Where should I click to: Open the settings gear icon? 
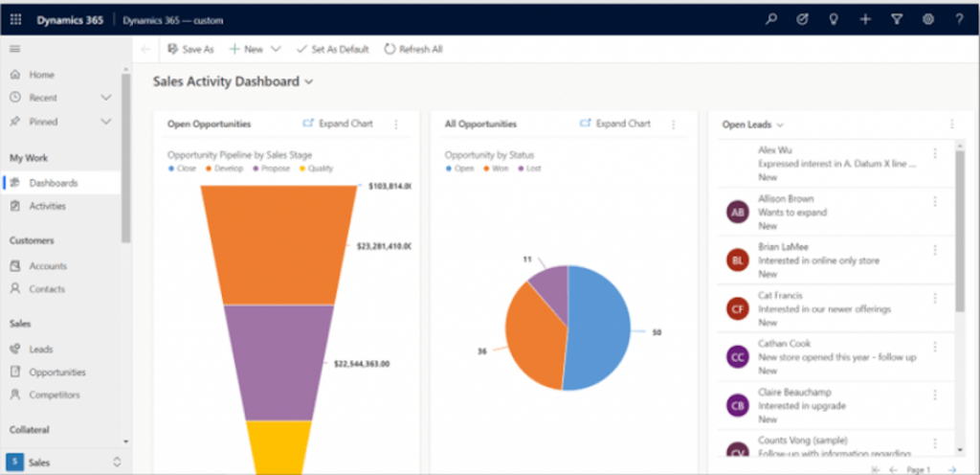pyautogui.click(x=927, y=19)
